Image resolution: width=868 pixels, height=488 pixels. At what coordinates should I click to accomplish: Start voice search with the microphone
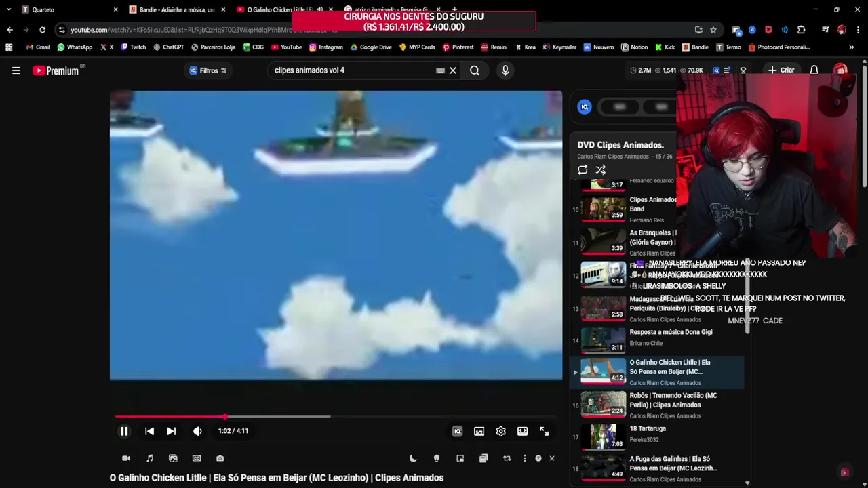point(505,70)
